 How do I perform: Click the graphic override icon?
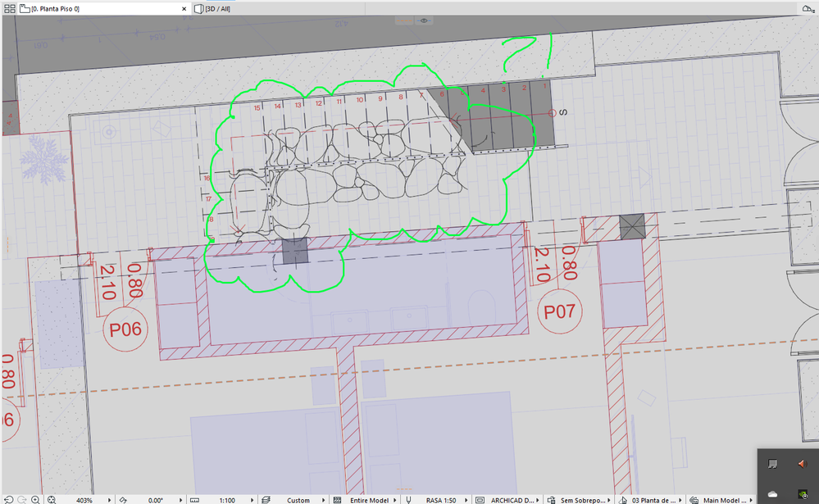point(551,501)
